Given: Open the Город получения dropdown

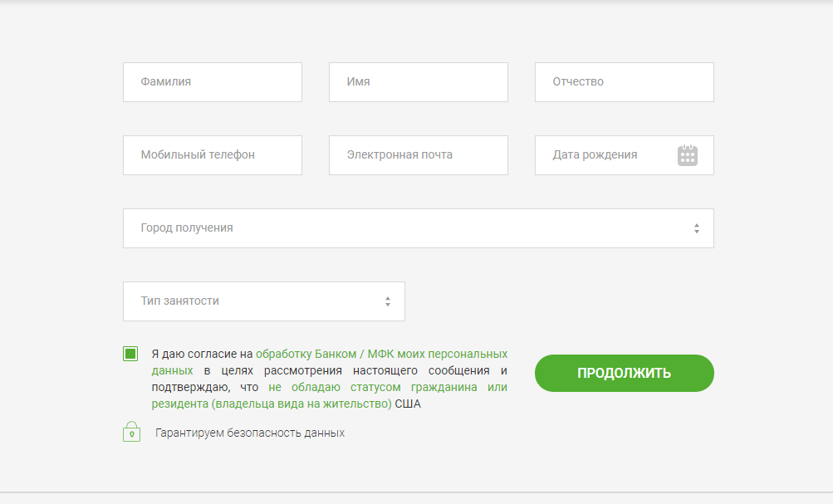Looking at the screenshot, I should coord(419,228).
